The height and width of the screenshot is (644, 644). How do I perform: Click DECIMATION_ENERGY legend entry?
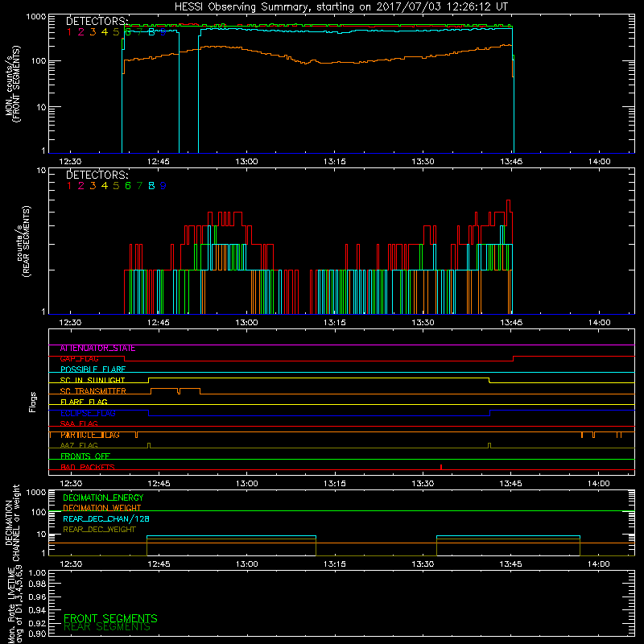(x=103, y=497)
